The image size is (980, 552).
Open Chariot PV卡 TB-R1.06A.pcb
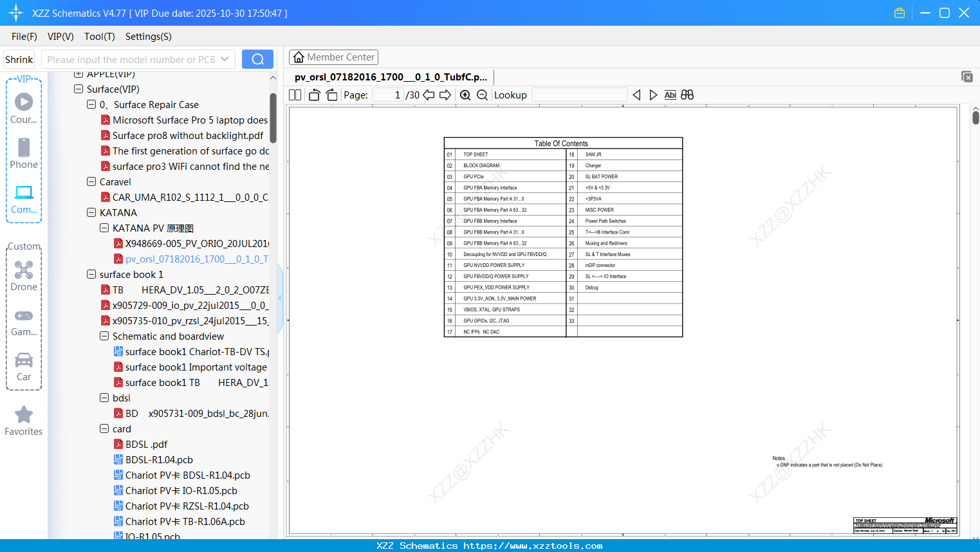[x=180, y=522]
